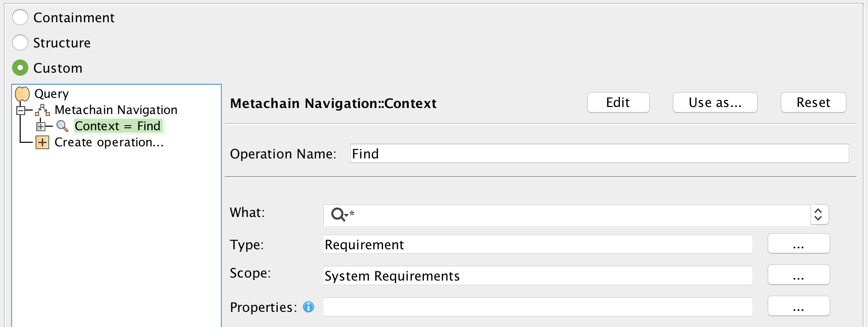
Task: Select the Structure radio button
Action: click(x=20, y=43)
